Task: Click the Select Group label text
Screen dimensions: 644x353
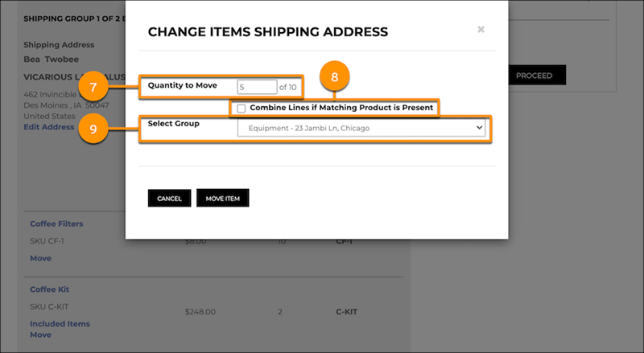Action: 174,124
